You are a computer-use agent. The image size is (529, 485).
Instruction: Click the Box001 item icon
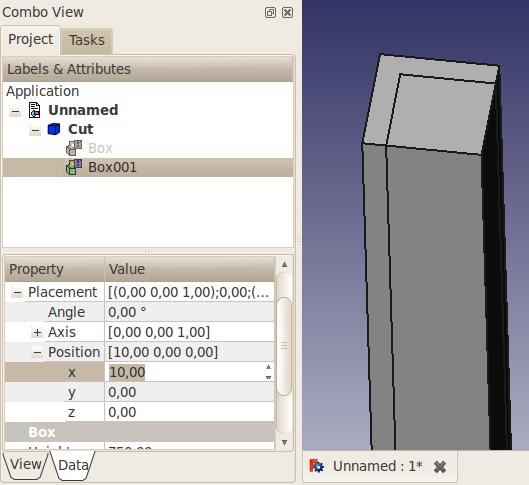tap(74, 167)
